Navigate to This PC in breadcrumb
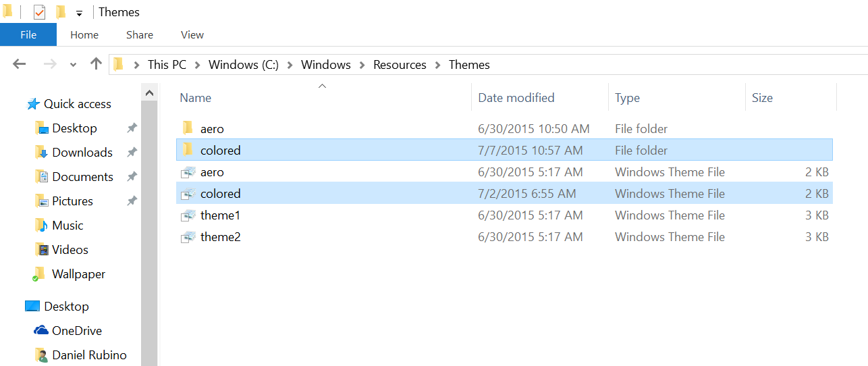The width and height of the screenshot is (868, 366). coord(167,65)
